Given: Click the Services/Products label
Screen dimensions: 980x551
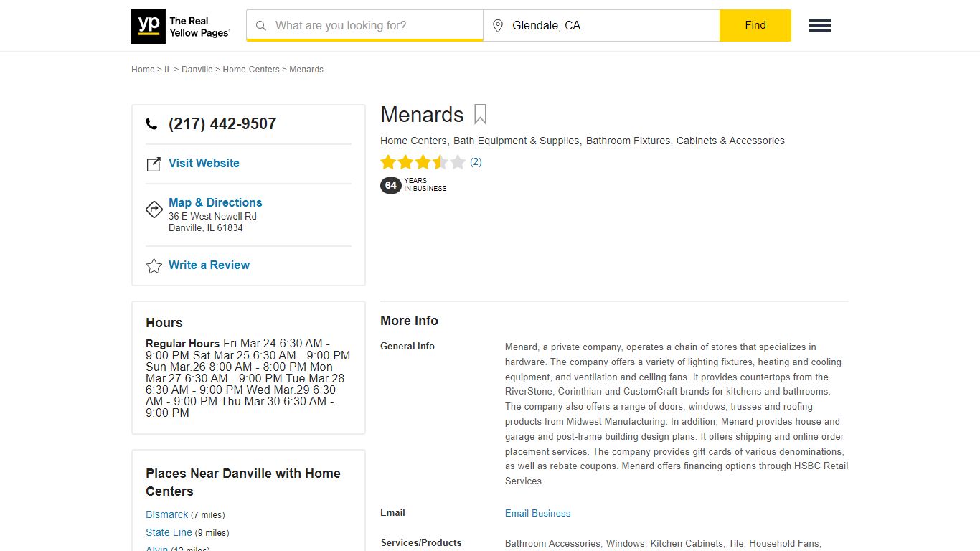Looking at the screenshot, I should tap(421, 543).
